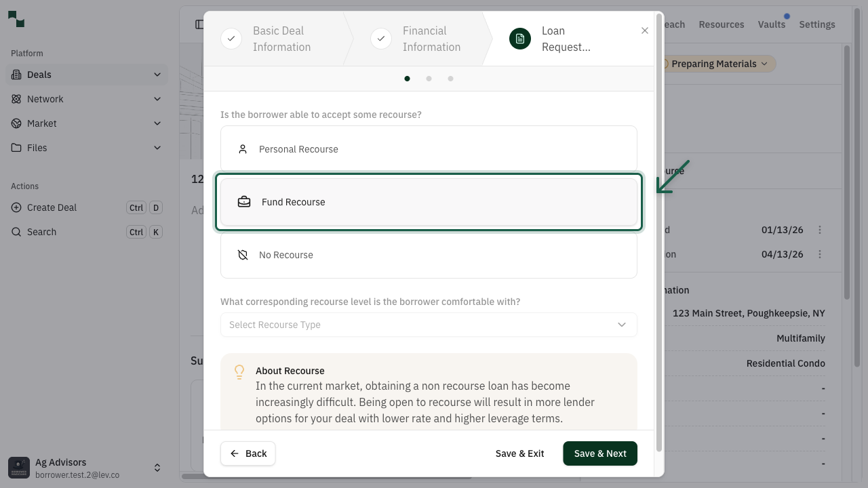This screenshot has height=488, width=868.
Task: Select the Network sidebar icon
Action: pyautogui.click(x=16, y=99)
